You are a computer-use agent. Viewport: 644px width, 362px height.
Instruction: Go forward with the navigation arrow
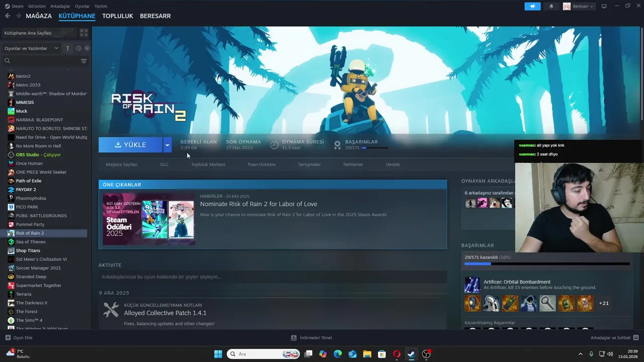[x=18, y=16]
